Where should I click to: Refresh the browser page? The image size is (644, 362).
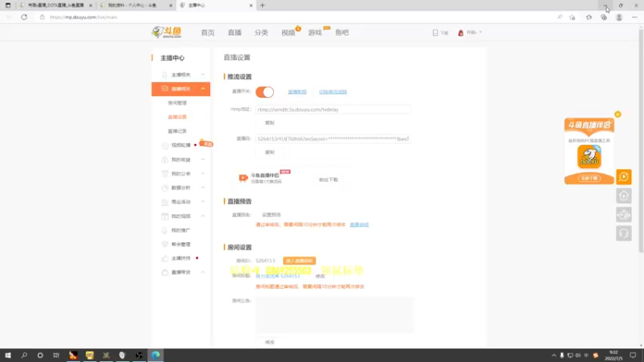click(24, 17)
